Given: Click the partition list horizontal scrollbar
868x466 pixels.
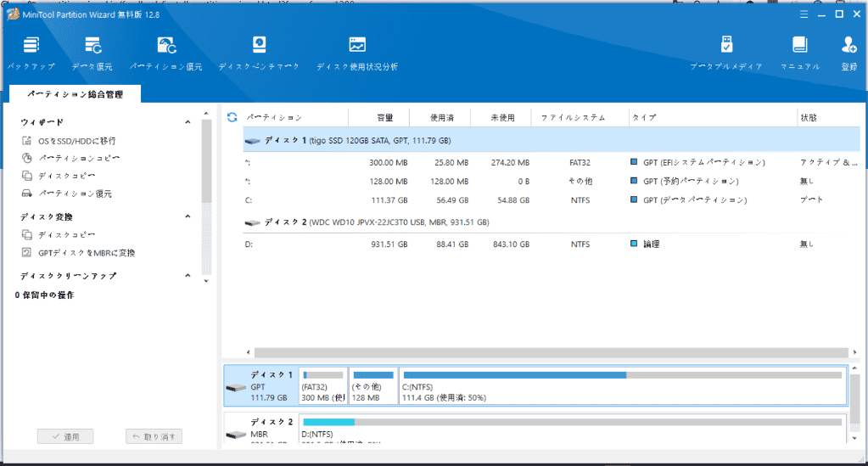Looking at the screenshot, I should [x=552, y=352].
